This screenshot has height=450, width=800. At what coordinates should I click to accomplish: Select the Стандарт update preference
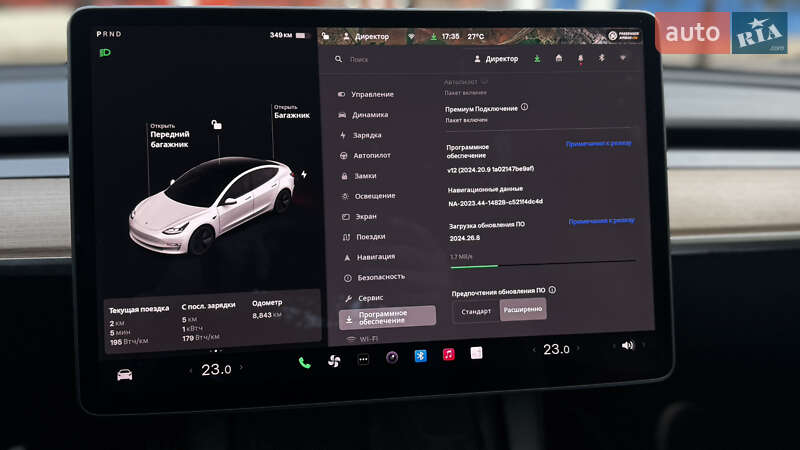(x=476, y=311)
